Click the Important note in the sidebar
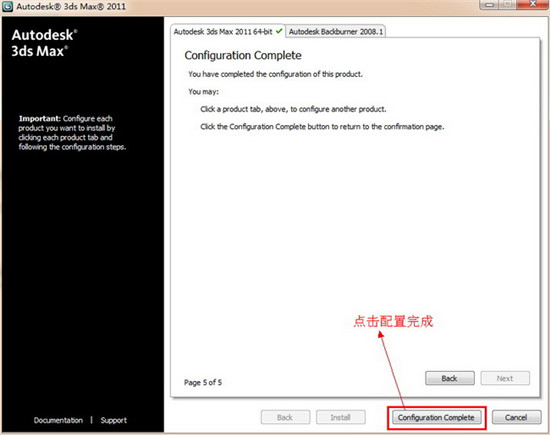 click(72, 133)
